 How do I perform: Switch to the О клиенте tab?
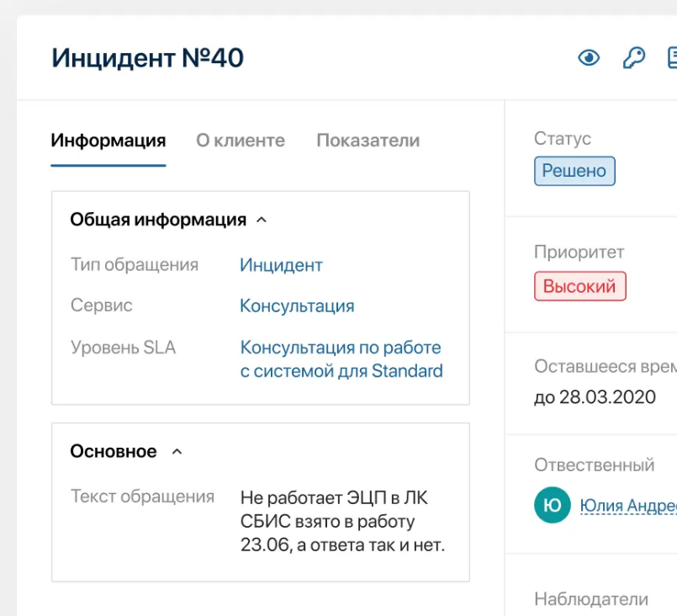(241, 141)
